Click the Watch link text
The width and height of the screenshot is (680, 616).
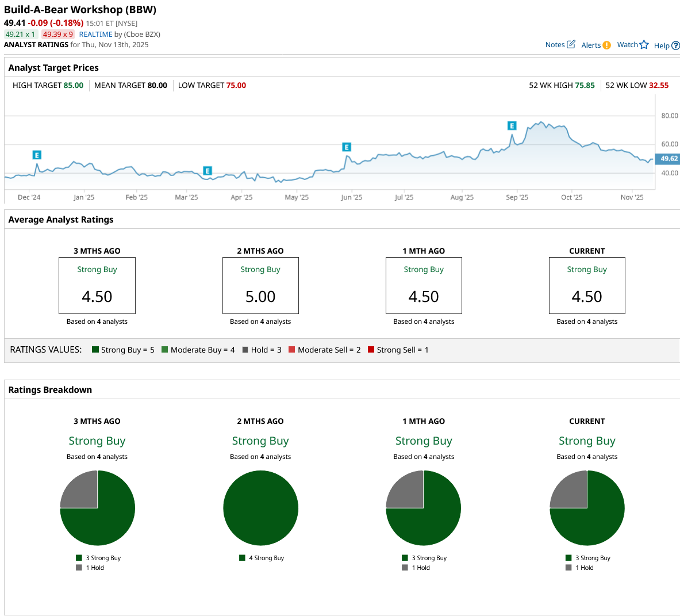click(627, 45)
